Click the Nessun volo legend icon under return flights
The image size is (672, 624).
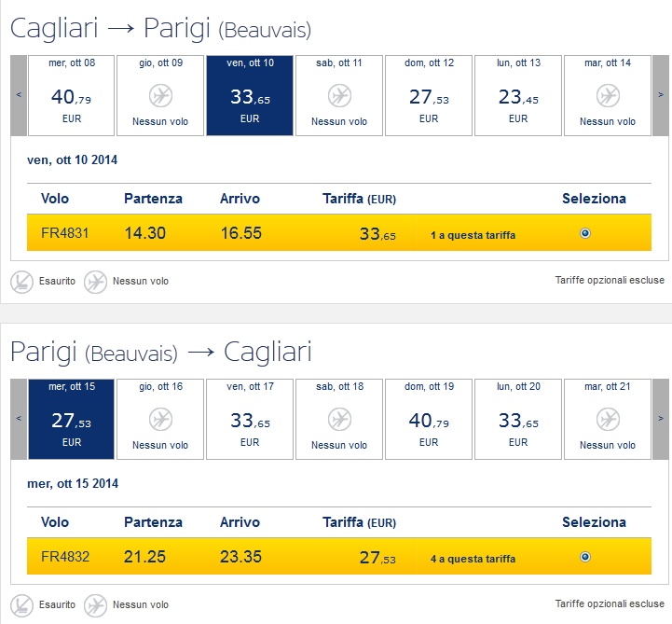[x=95, y=604]
